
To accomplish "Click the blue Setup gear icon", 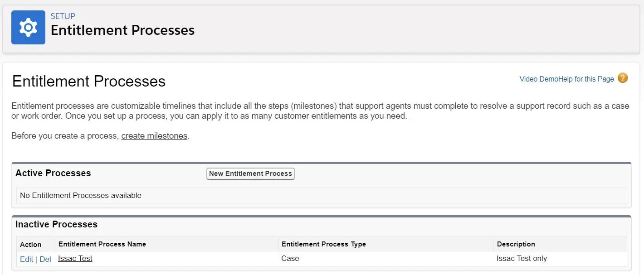I will tap(28, 27).
